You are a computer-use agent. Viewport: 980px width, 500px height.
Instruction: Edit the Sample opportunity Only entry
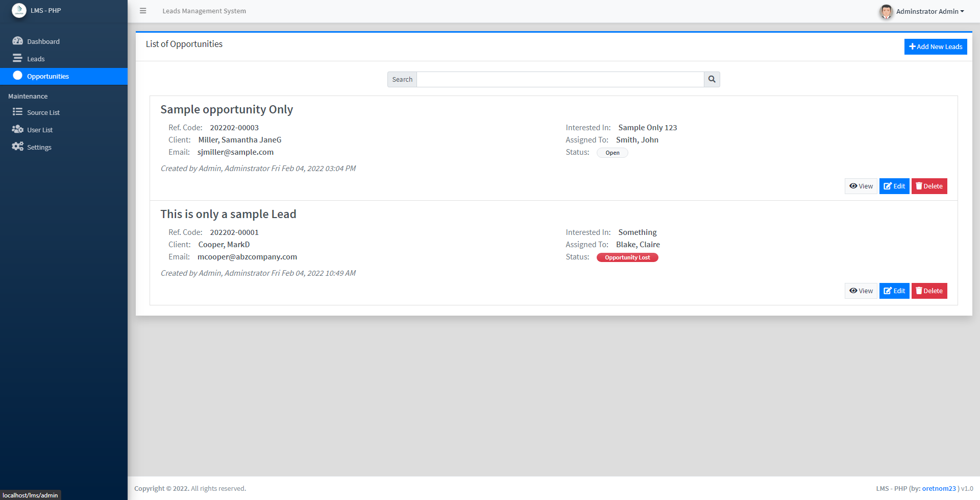tap(894, 186)
